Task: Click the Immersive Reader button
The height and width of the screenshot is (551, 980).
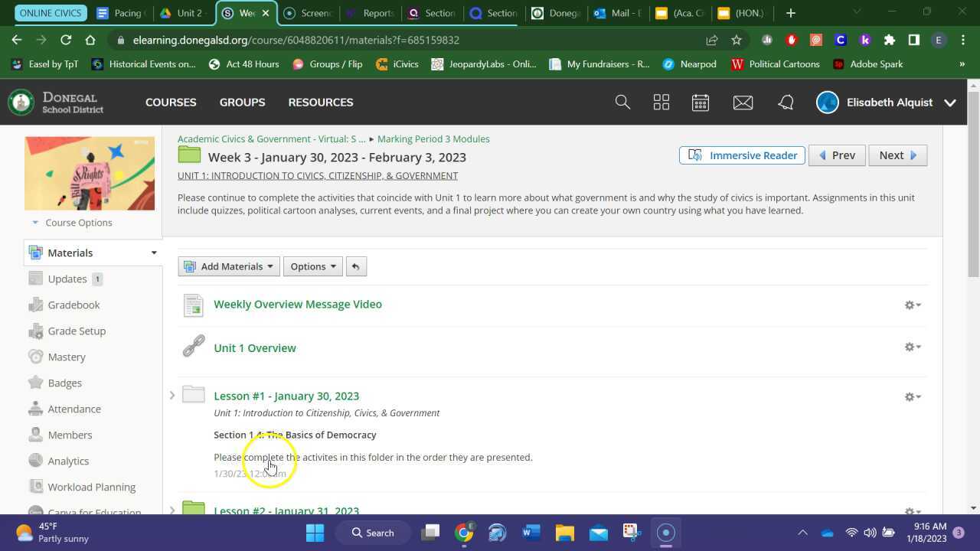Action: click(742, 155)
